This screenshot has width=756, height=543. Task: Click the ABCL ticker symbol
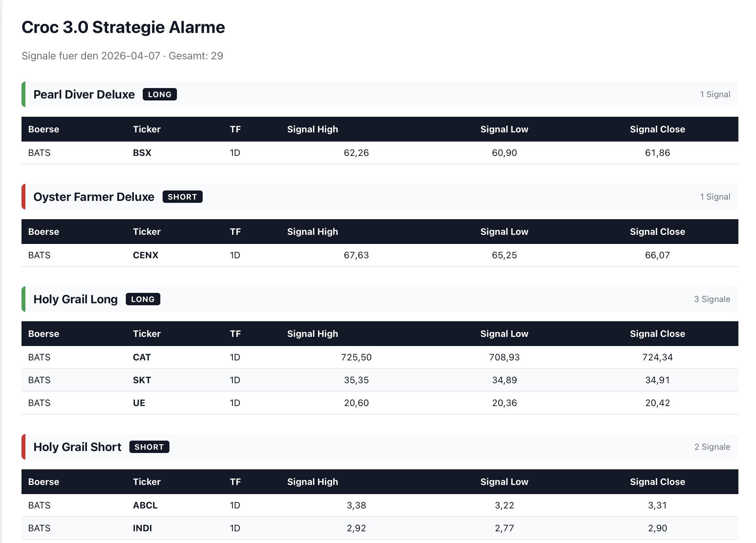pos(145,505)
